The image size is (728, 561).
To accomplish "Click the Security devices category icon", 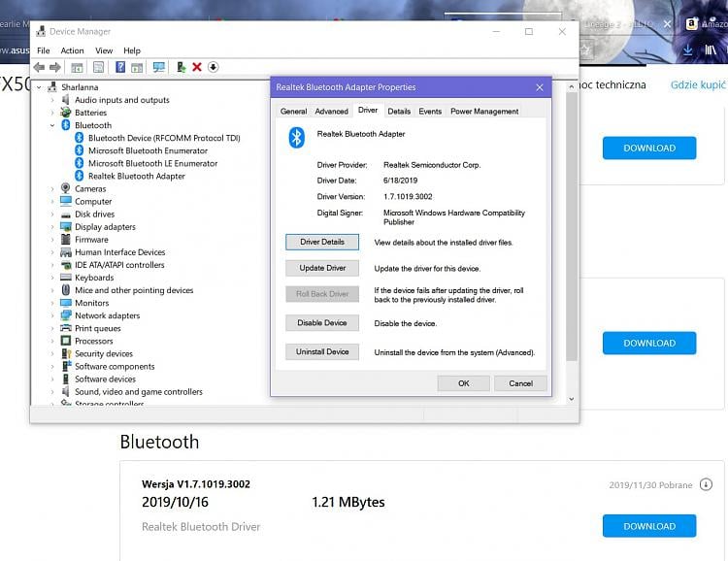I will pos(66,353).
